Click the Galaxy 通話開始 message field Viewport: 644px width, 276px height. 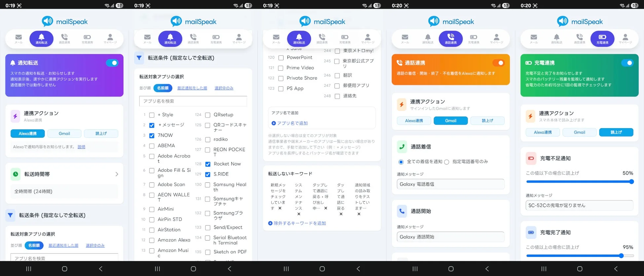click(450, 237)
